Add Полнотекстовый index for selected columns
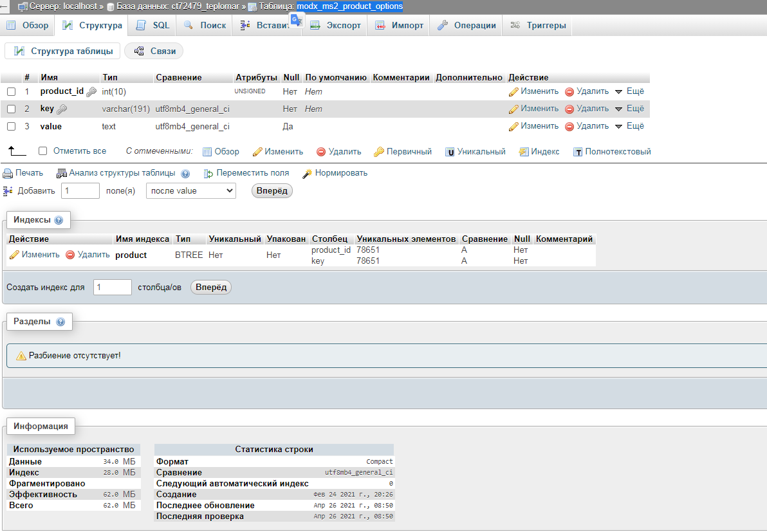The image size is (767, 532). (x=612, y=152)
